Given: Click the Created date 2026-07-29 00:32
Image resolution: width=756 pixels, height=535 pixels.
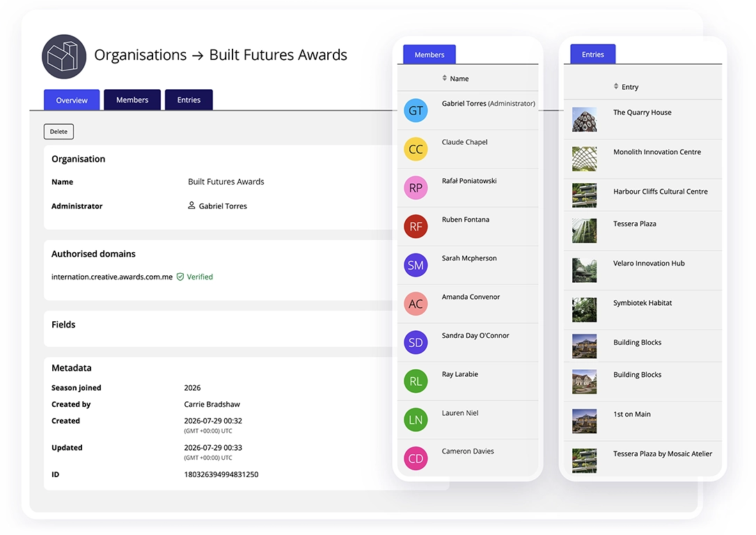Looking at the screenshot, I should [213, 421].
